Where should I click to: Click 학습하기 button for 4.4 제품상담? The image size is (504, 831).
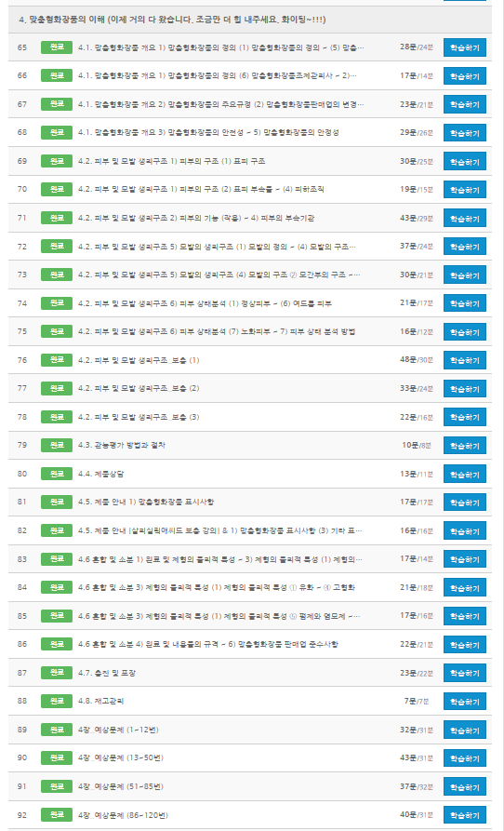(x=464, y=474)
